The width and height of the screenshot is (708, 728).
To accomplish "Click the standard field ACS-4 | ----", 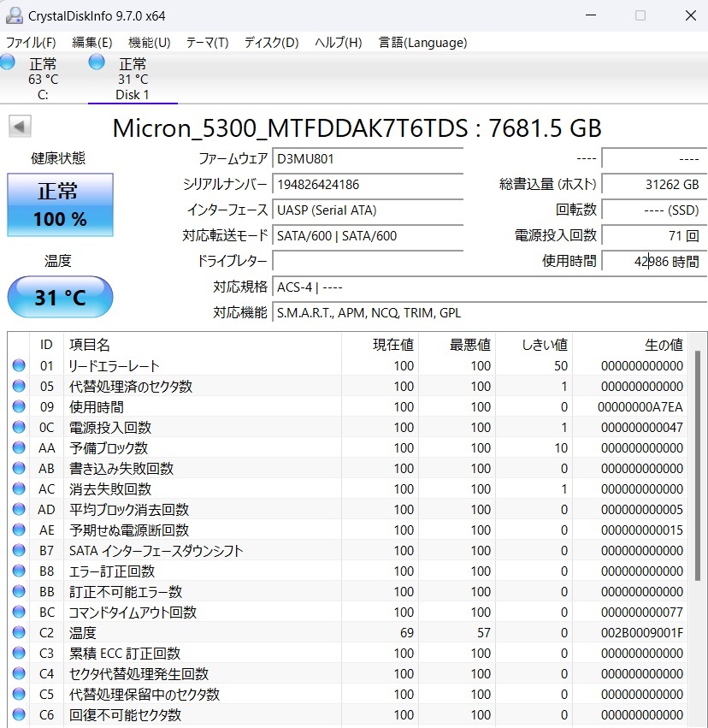I will click(490, 287).
